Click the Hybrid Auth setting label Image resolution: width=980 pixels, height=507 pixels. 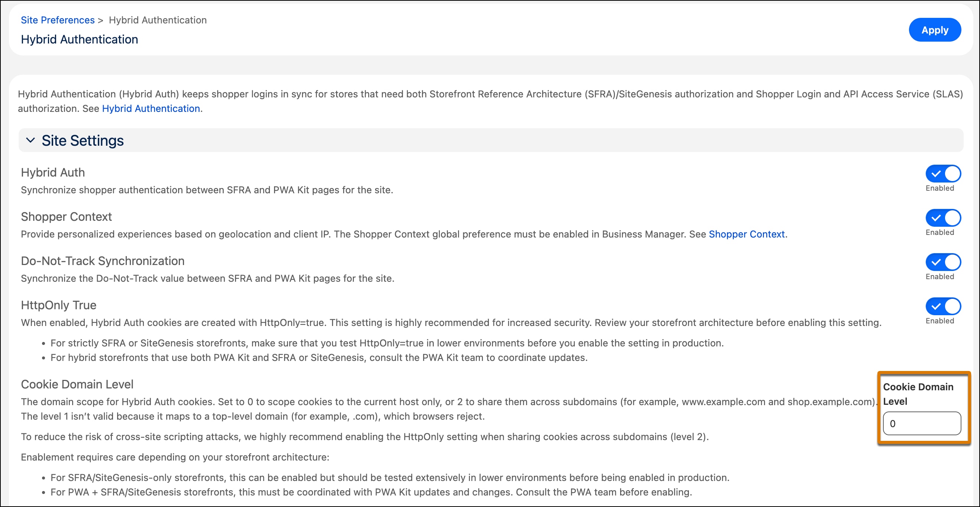(53, 172)
